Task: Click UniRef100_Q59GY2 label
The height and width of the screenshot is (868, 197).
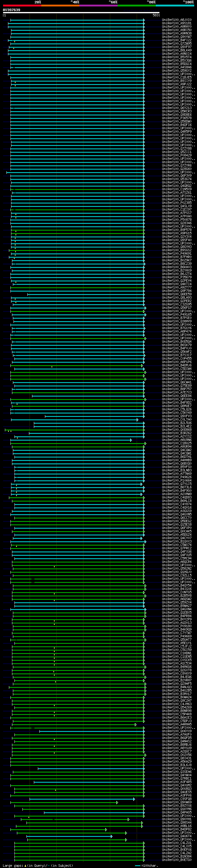Action: click(177, 71)
